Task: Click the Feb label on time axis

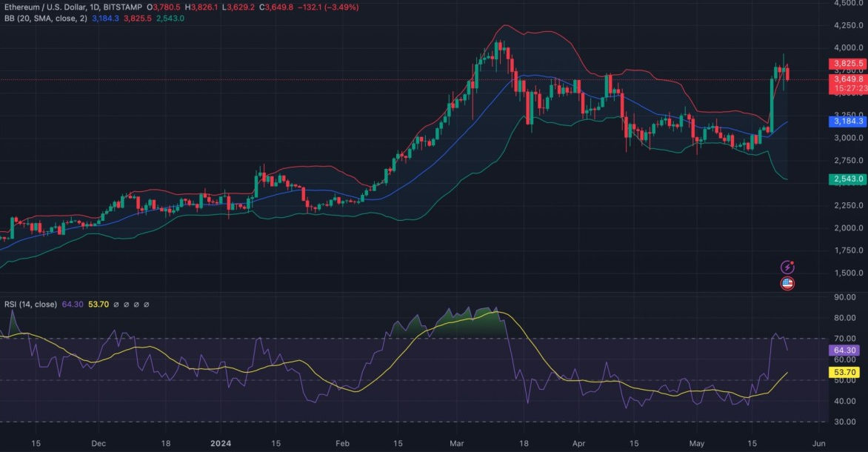Action: pyautogui.click(x=343, y=444)
